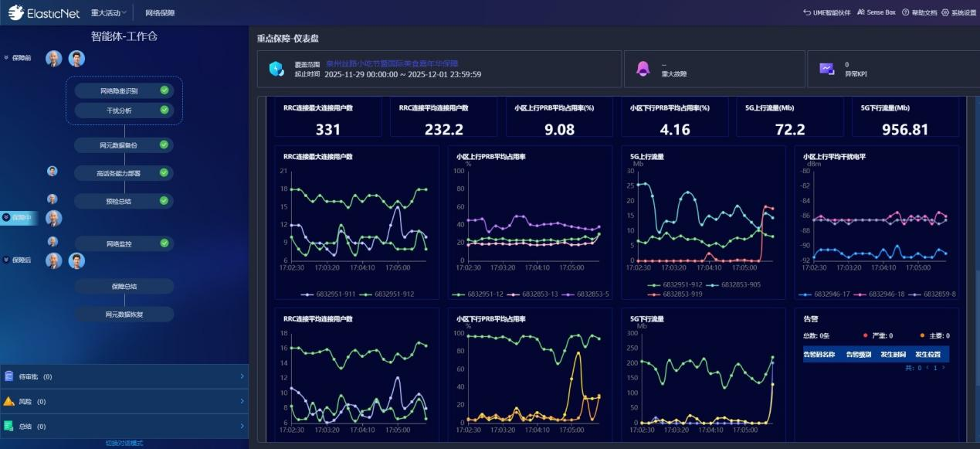Click the Sense Box AI icon
The width and height of the screenshot is (980, 449).
[860, 12]
